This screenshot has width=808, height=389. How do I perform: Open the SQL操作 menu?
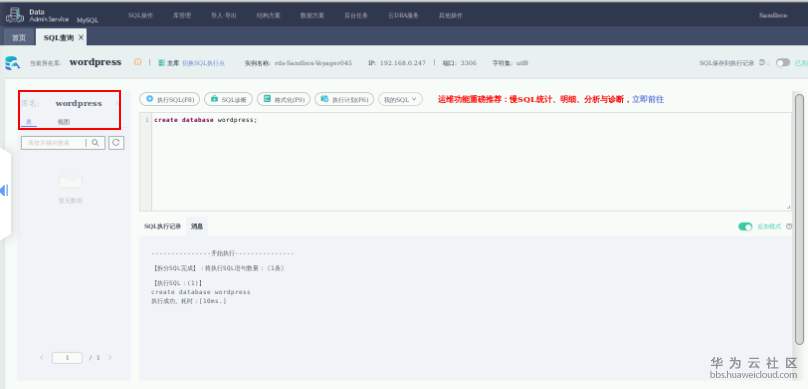(141, 15)
